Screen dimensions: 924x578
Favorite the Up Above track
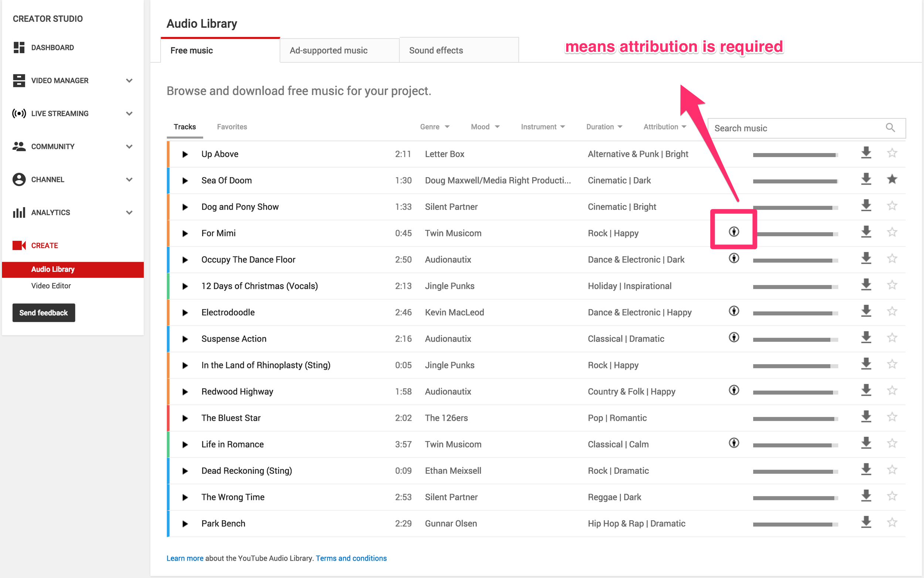pyautogui.click(x=892, y=153)
